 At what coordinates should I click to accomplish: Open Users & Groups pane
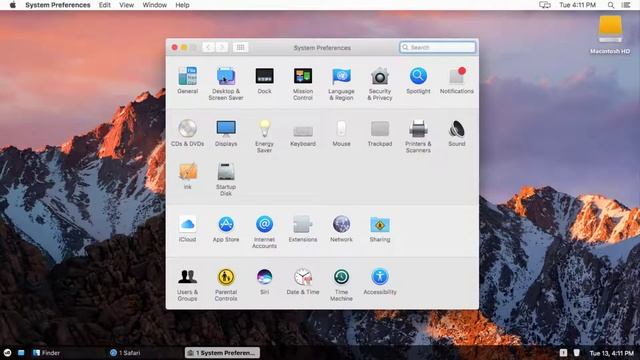pyautogui.click(x=188, y=284)
